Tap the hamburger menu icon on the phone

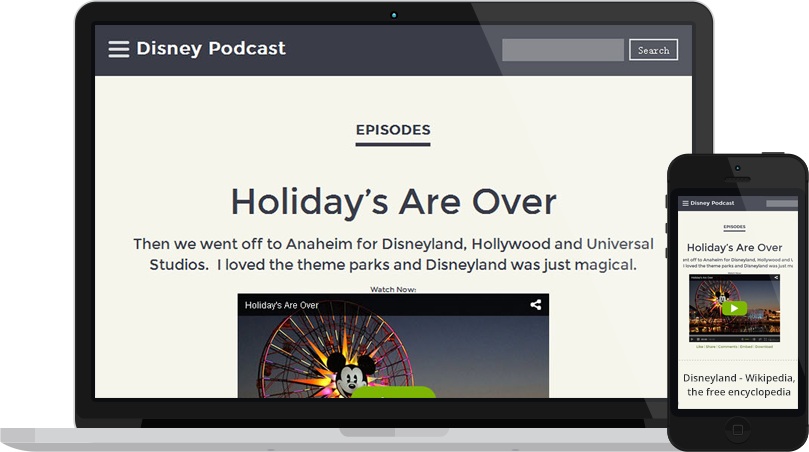[x=685, y=203]
